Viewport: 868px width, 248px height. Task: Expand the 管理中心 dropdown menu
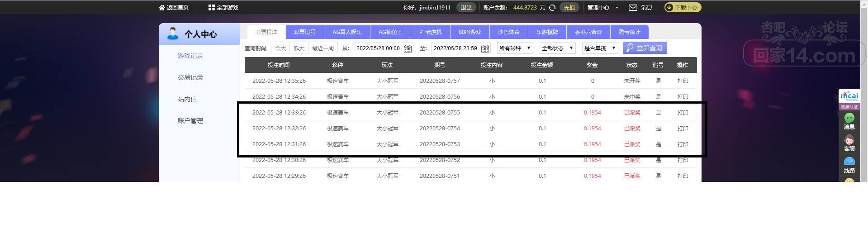click(x=603, y=8)
